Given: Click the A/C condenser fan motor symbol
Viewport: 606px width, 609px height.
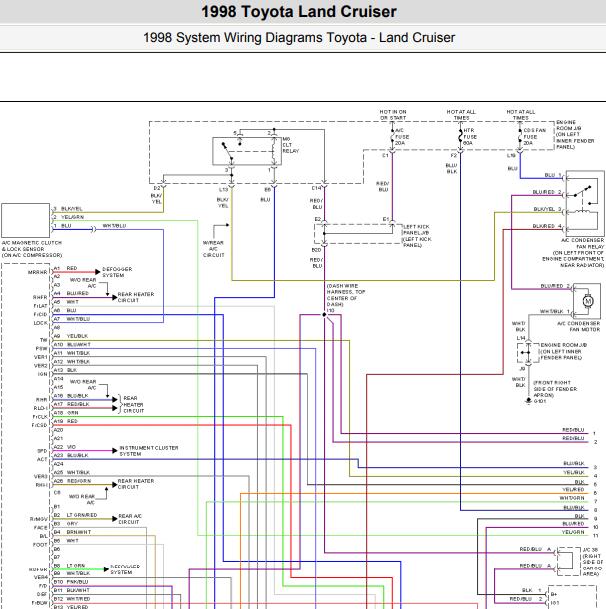Looking at the screenshot, I should 587,301.
